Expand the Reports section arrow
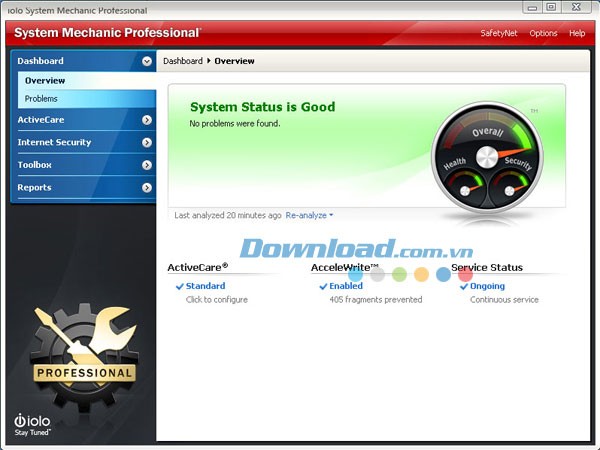The width and height of the screenshot is (600, 450). (x=147, y=188)
